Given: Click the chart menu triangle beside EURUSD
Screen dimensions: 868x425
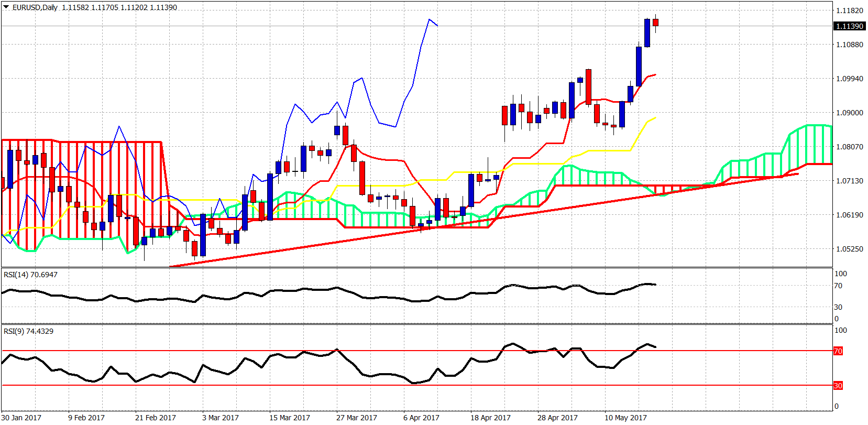Looking at the screenshot, I should (x=6, y=7).
